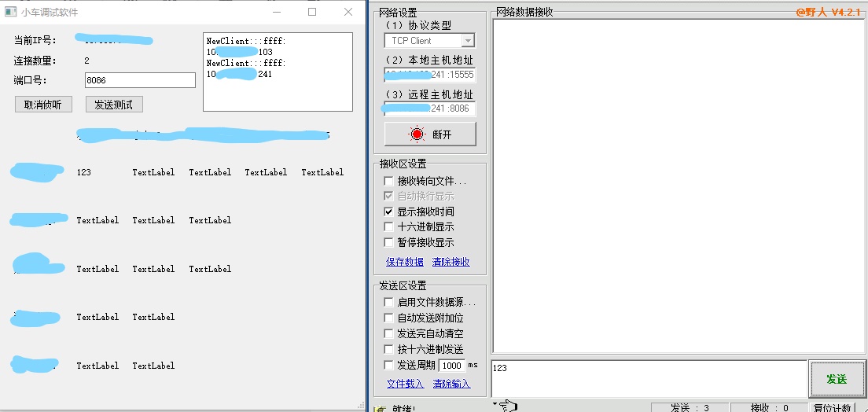Click the send text box containing 123
Screen dimensions: 868x412
click(649, 379)
